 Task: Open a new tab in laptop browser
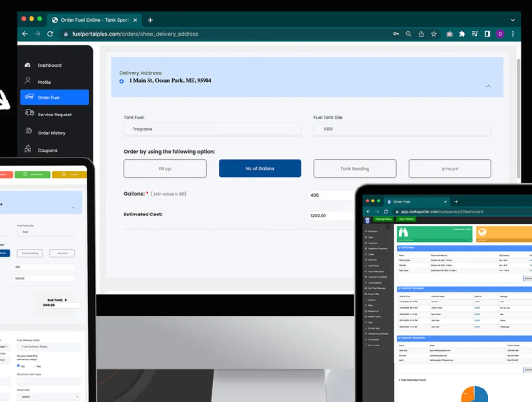456,201
